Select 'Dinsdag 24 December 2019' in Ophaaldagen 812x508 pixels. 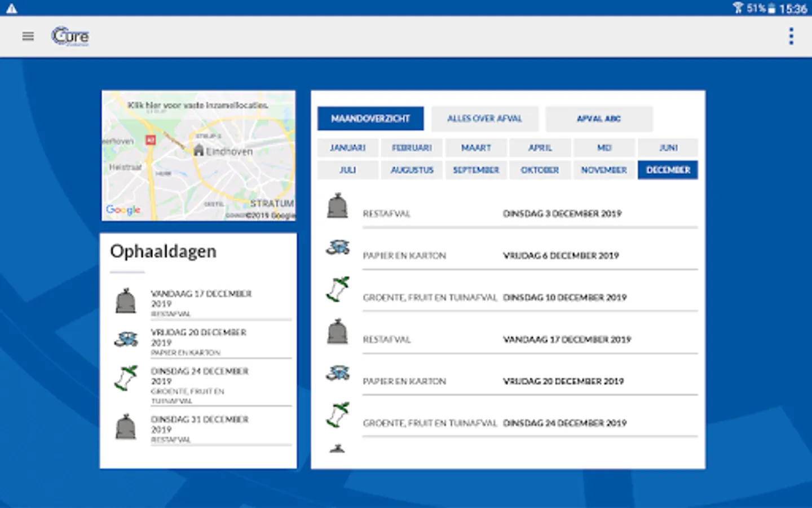200,376
